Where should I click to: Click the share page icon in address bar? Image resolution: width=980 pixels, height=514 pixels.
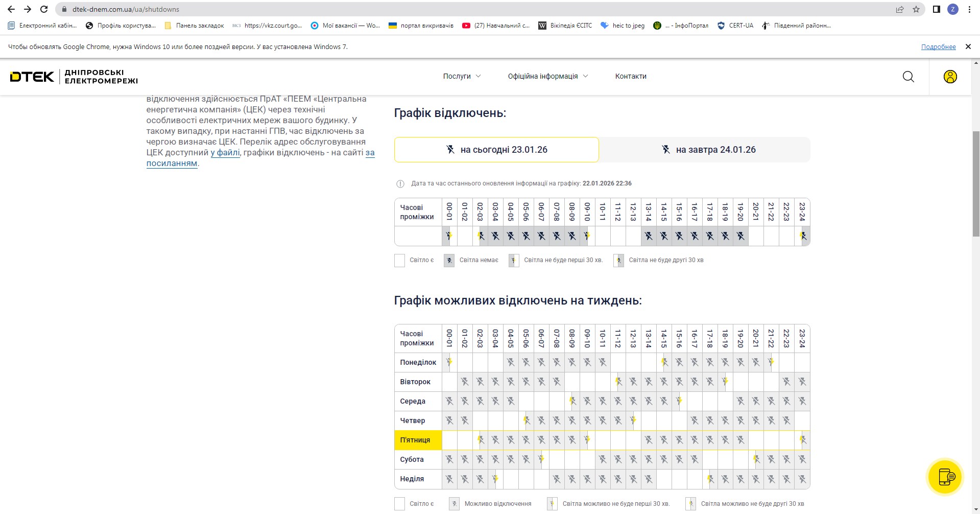[900, 9]
